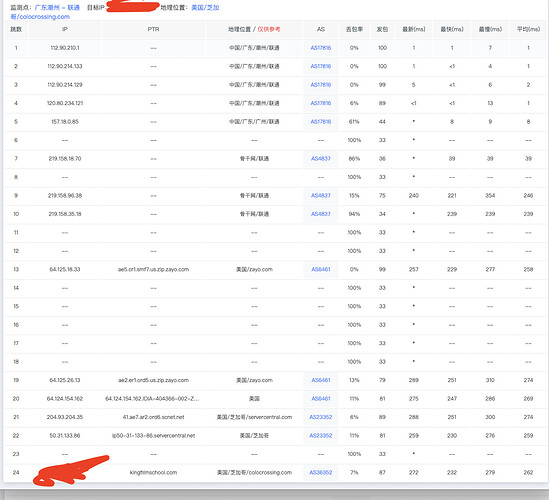
Task: Click the 地理位置 column header
Action: [x=254, y=29]
